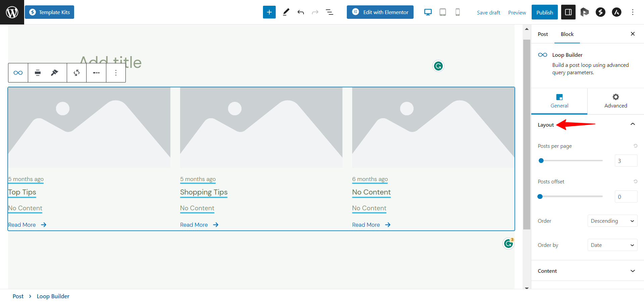Open the Order by Date dropdown
Viewport: 644px width, 303px height.
[x=612, y=245]
